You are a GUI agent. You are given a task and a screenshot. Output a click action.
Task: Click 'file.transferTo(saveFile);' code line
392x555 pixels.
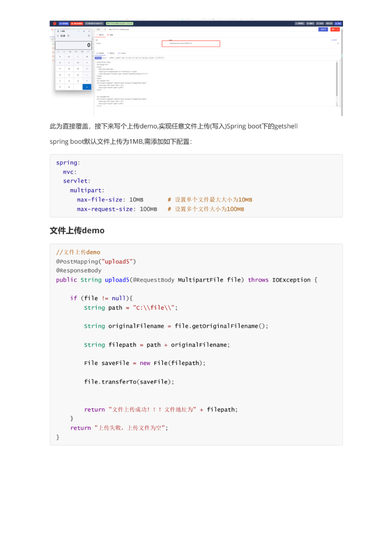pyautogui.click(x=129, y=382)
